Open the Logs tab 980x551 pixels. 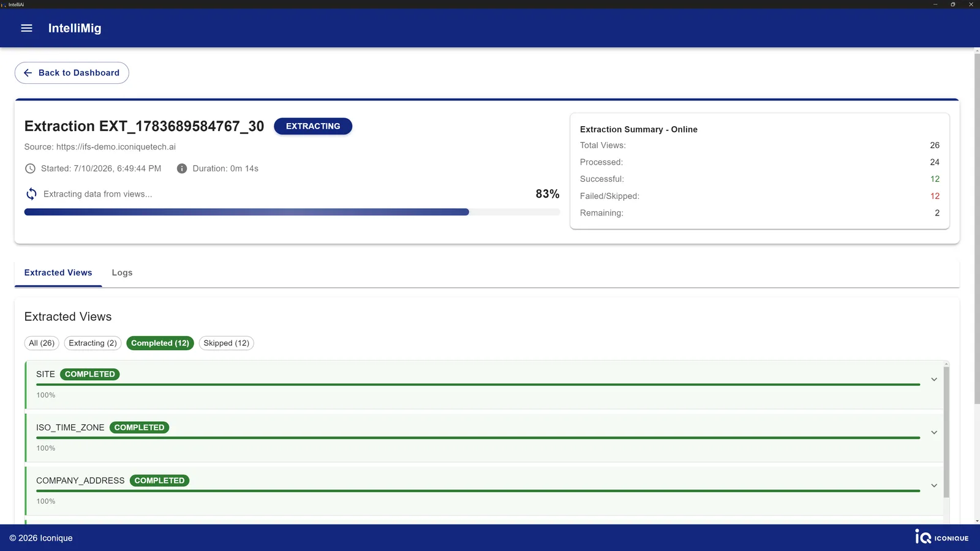[122, 273]
